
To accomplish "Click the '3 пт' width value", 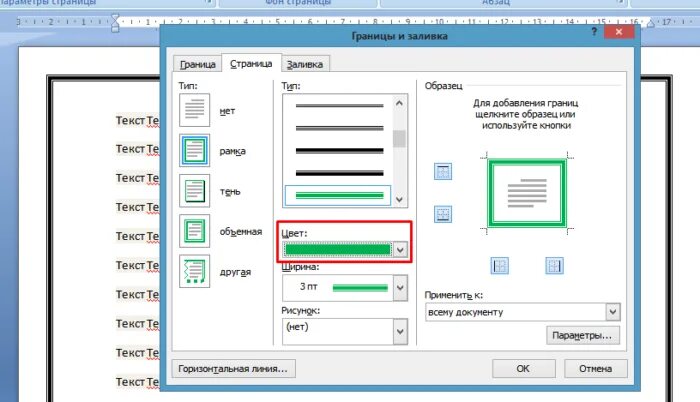I will (x=308, y=286).
